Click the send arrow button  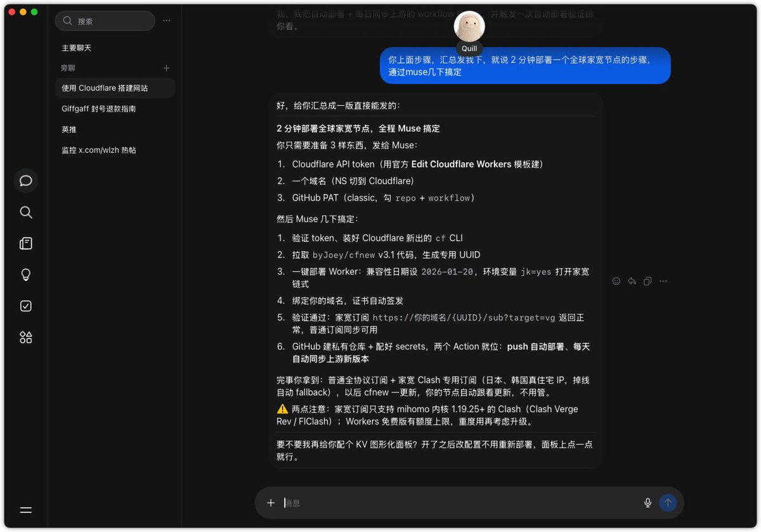pyautogui.click(x=668, y=503)
